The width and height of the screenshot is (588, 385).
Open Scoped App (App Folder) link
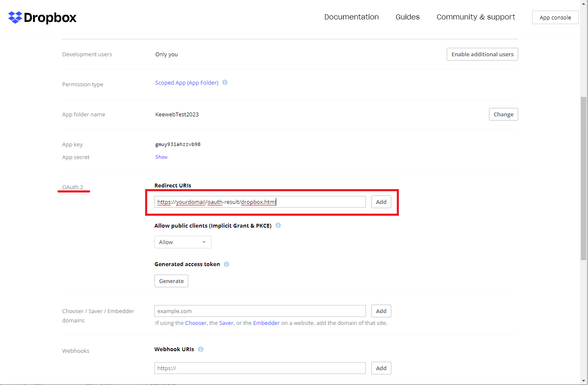[x=187, y=82]
